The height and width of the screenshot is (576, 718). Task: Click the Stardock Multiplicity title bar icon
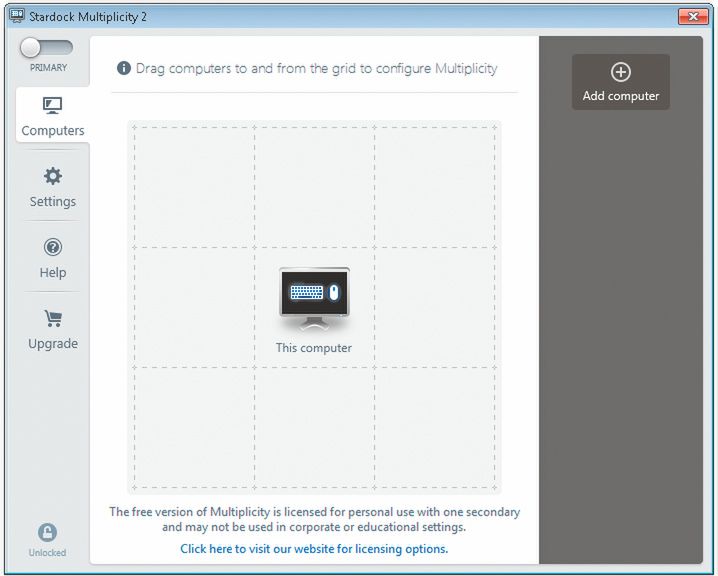pyautogui.click(x=17, y=16)
